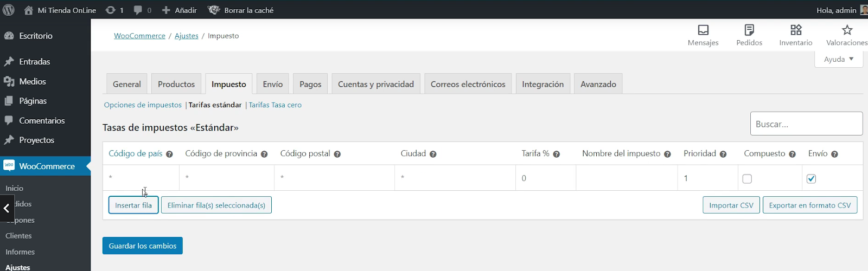Click help icon next to Prioridad
The image size is (868, 271).
pyautogui.click(x=723, y=154)
